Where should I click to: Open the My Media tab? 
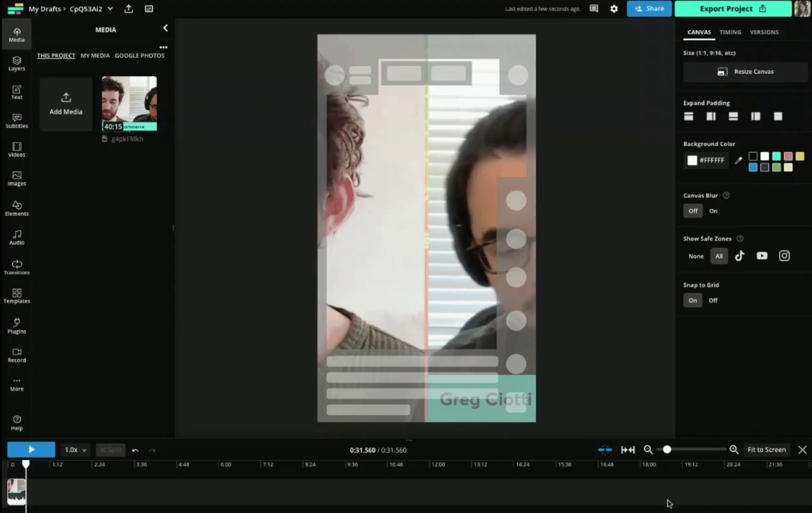pyautogui.click(x=95, y=55)
